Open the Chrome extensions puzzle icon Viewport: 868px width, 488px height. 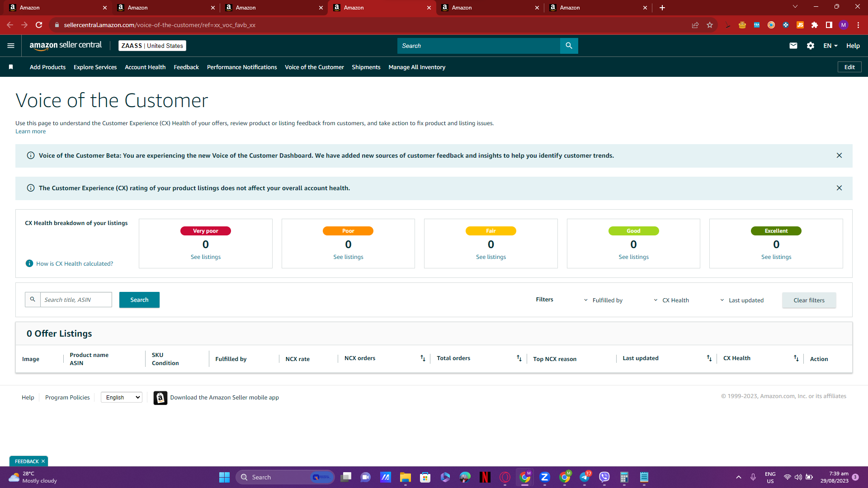tap(815, 25)
